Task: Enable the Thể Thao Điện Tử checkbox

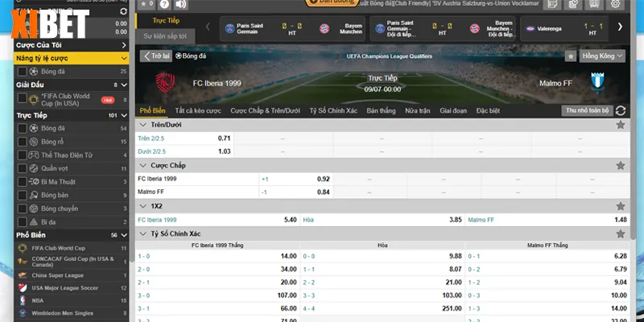Action: point(23,155)
